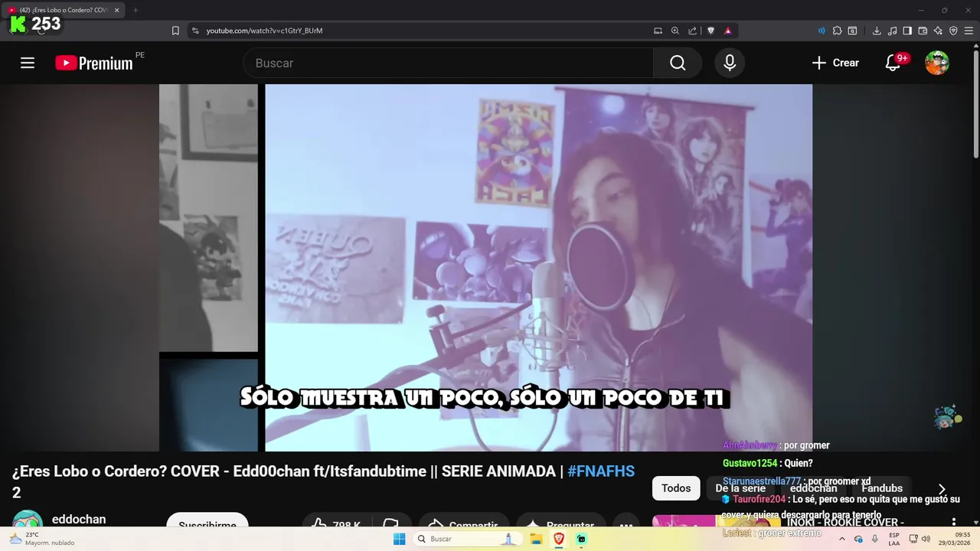
Task: Open the #FNAFHS hashtag link
Action: (x=601, y=471)
